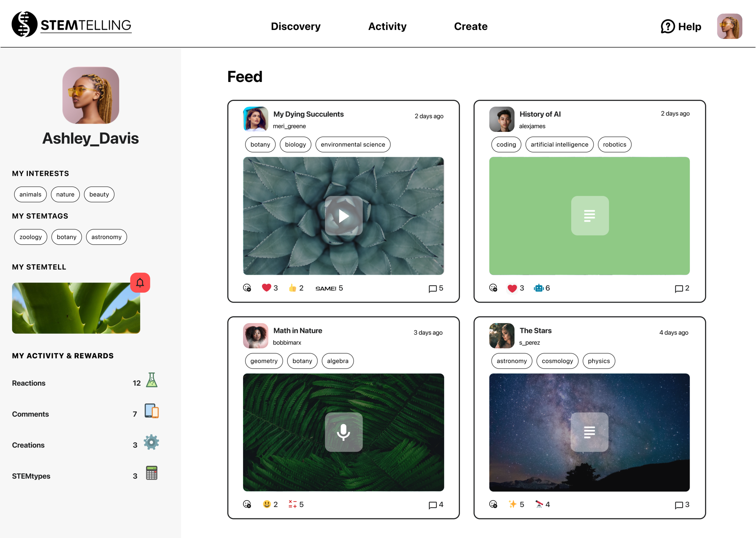Click the Help link text
This screenshot has height=538, width=756.
[689, 27]
